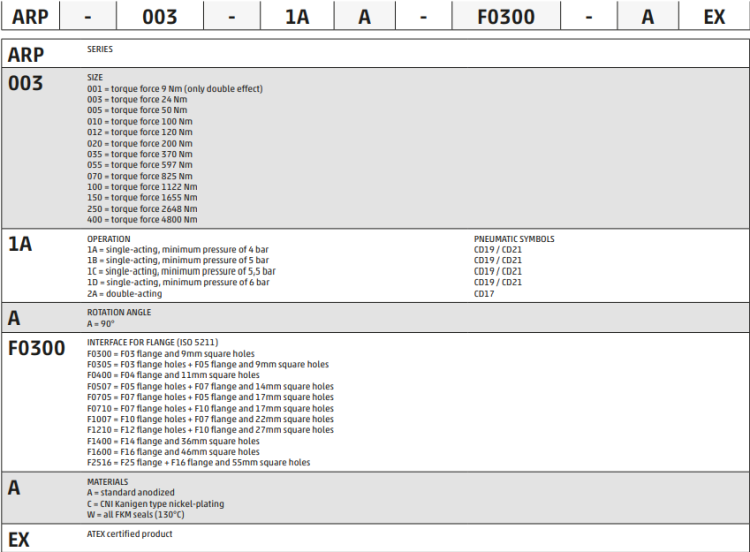
Task: Click the large F0300 row label
Action: [x=36, y=348]
